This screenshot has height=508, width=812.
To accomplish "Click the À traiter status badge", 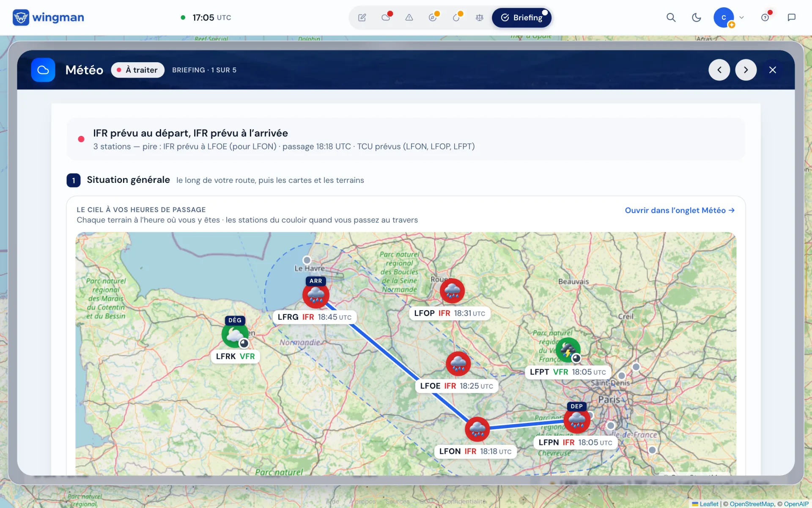I will pos(137,70).
